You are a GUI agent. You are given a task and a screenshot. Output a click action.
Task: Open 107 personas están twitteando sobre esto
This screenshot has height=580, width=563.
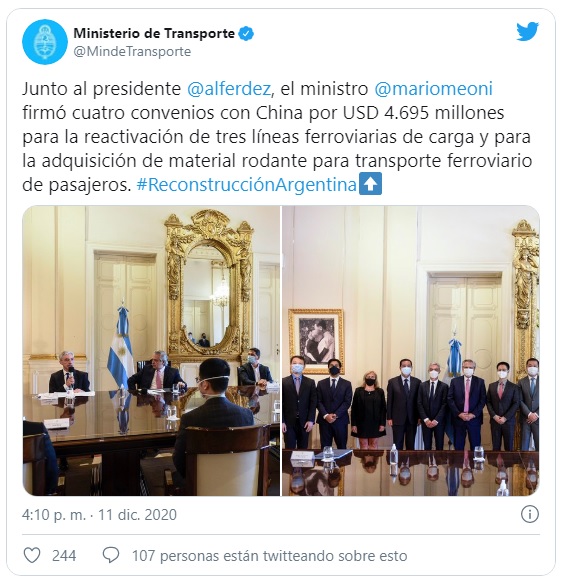pos(270,556)
